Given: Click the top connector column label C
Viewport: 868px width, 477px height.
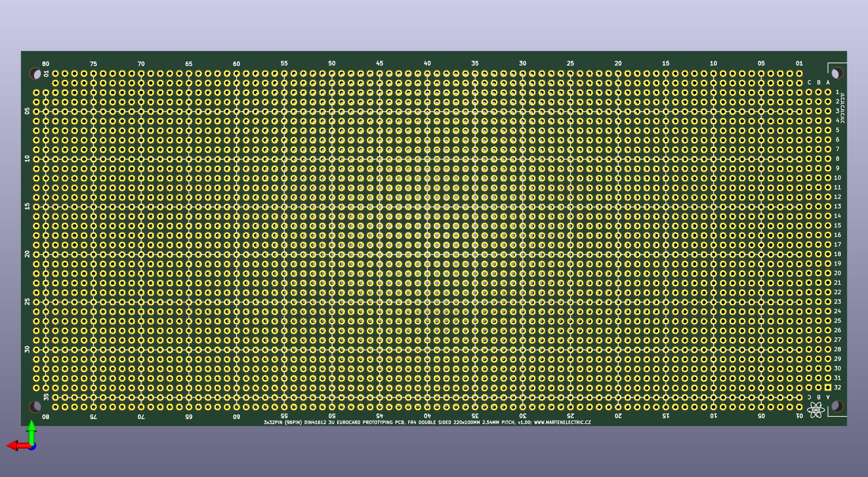Looking at the screenshot, I should point(809,83).
